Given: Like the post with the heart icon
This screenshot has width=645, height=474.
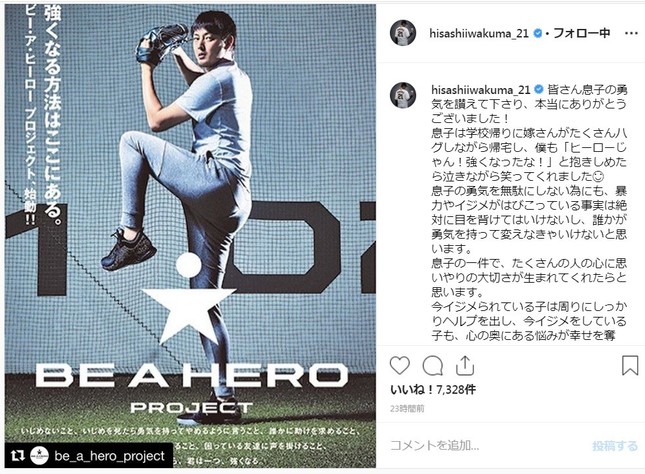Looking at the screenshot, I should click(400, 365).
